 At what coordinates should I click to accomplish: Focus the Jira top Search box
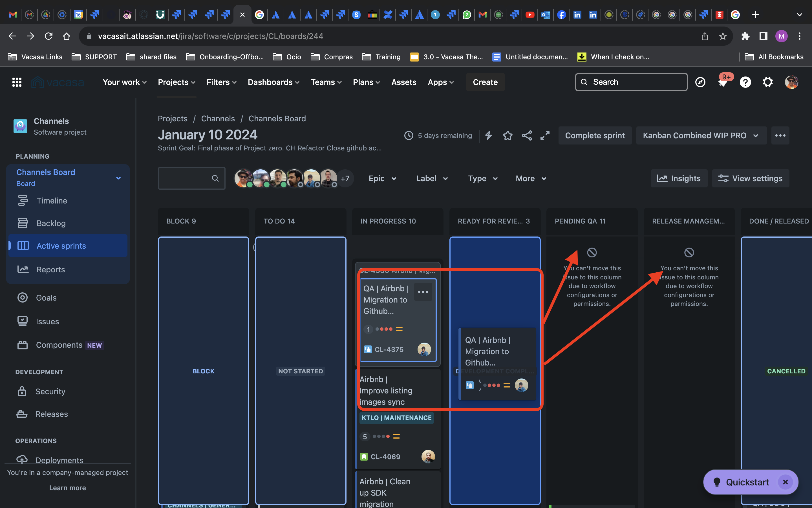(x=631, y=82)
